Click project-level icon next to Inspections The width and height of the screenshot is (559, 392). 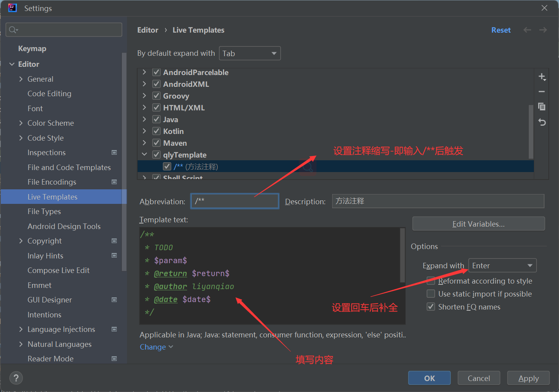114,152
